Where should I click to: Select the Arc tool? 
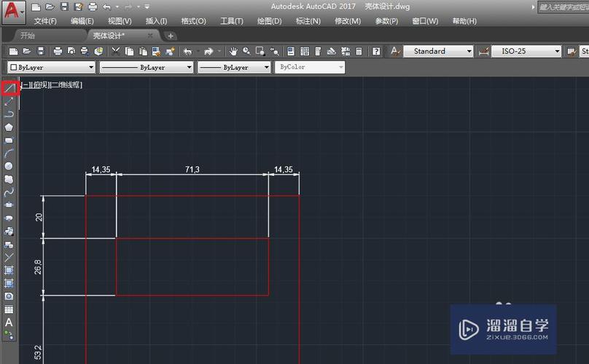click(x=9, y=153)
